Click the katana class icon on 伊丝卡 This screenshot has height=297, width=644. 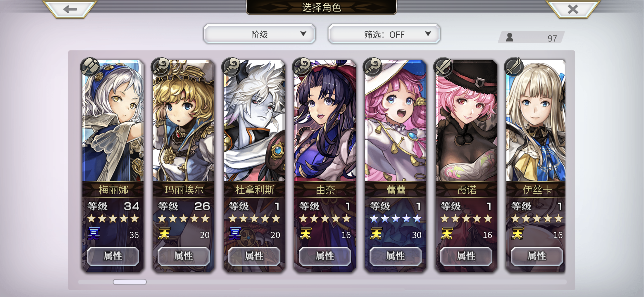coord(514,67)
